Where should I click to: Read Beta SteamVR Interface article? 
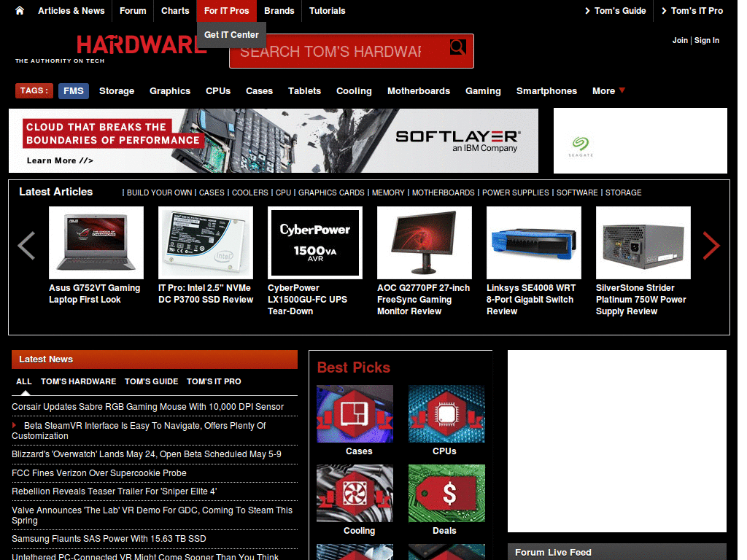(x=139, y=430)
